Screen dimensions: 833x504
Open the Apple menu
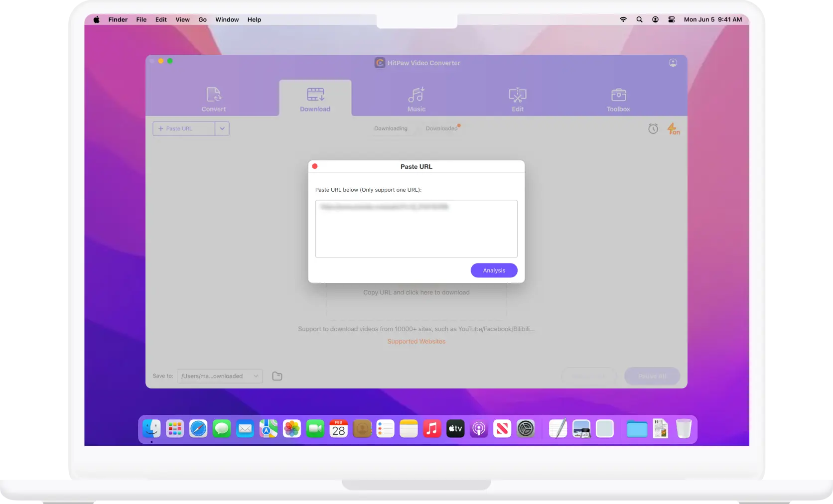[97, 19]
